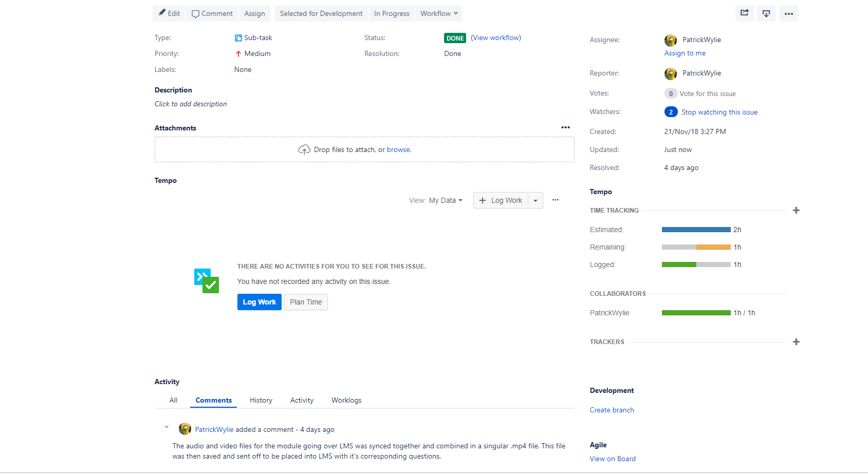
Task: Click the Sub-task type icon
Action: click(x=238, y=38)
